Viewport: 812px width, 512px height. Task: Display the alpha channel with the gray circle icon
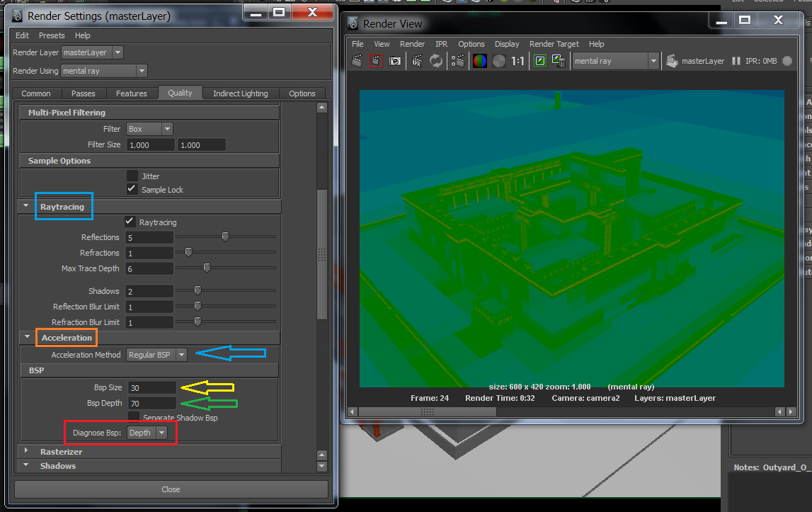pyautogui.click(x=498, y=61)
